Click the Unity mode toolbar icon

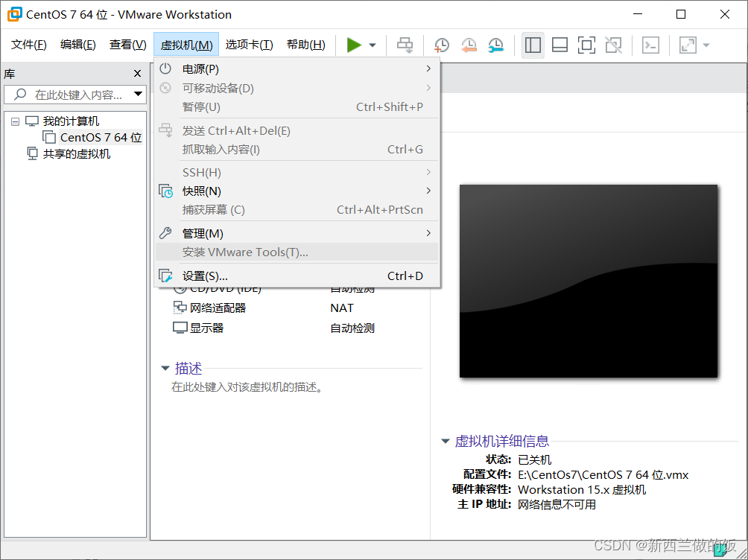click(x=613, y=45)
